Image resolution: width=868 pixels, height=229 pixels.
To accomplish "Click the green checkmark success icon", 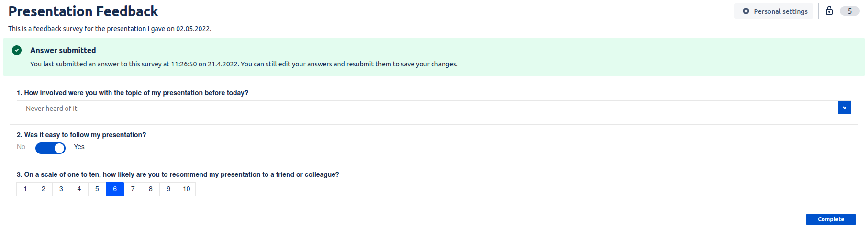I will (x=17, y=50).
